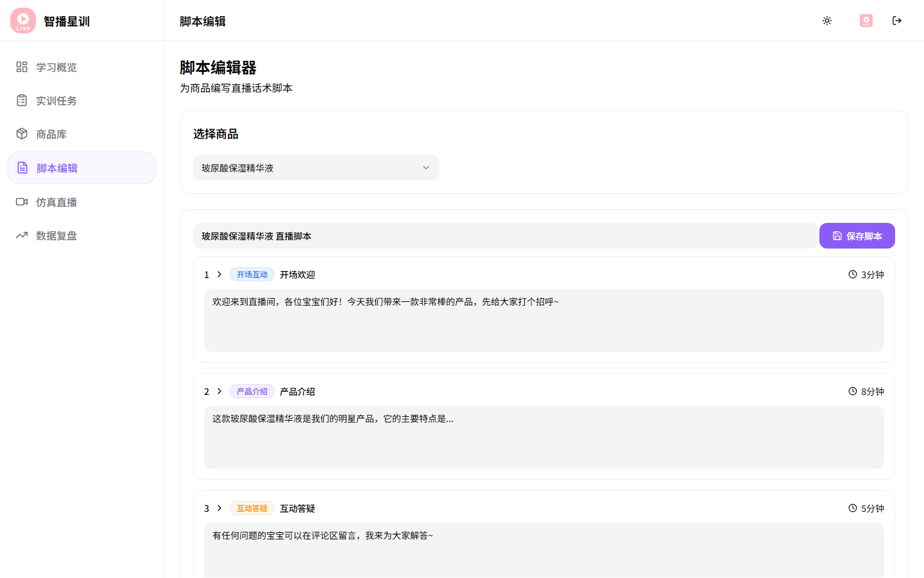924x578 pixels.
Task: Select the 学习概览 grid icon in sidebar
Action: coord(21,67)
